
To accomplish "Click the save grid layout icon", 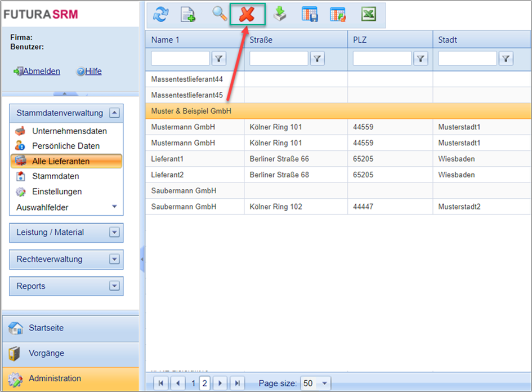I will 310,15.
